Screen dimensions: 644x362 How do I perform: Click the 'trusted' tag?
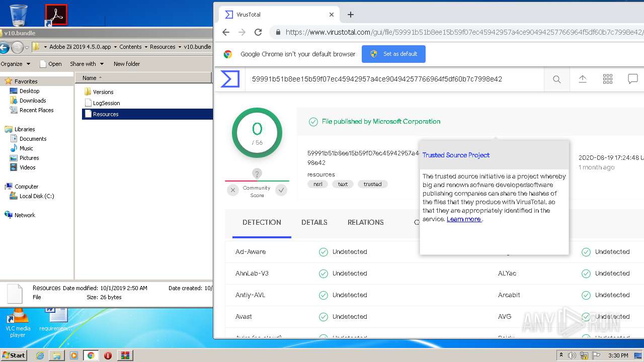click(373, 184)
